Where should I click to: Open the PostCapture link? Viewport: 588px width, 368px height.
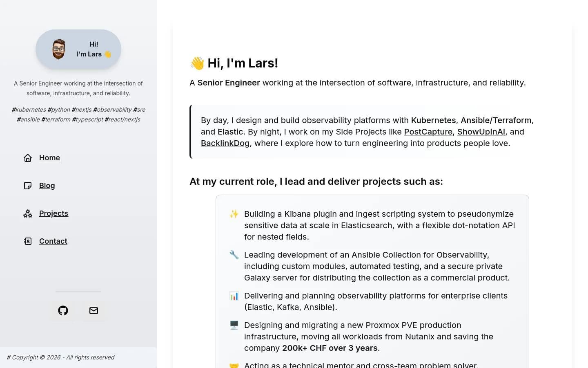point(428,132)
